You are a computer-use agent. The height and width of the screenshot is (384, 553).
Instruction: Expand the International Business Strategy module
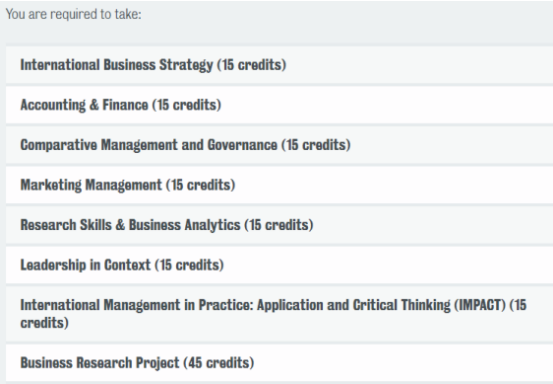click(x=279, y=65)
